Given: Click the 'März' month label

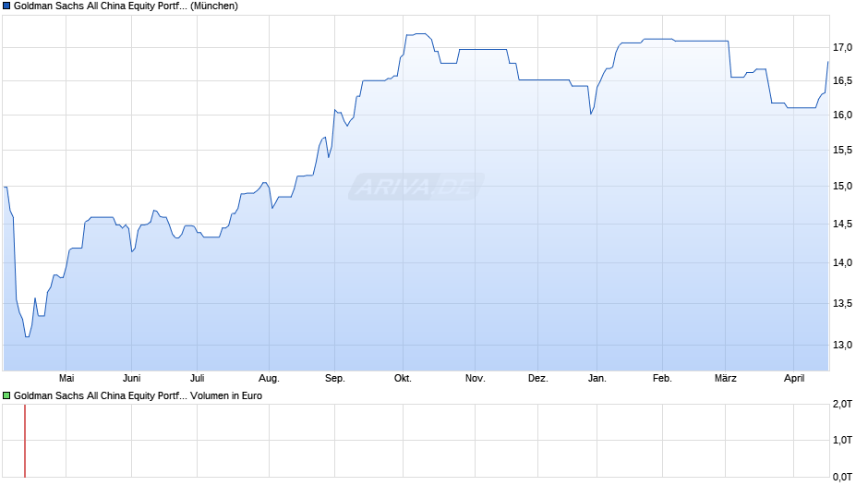Looking at the screenshot, I should pyautogui.click(x=725, y=378).
